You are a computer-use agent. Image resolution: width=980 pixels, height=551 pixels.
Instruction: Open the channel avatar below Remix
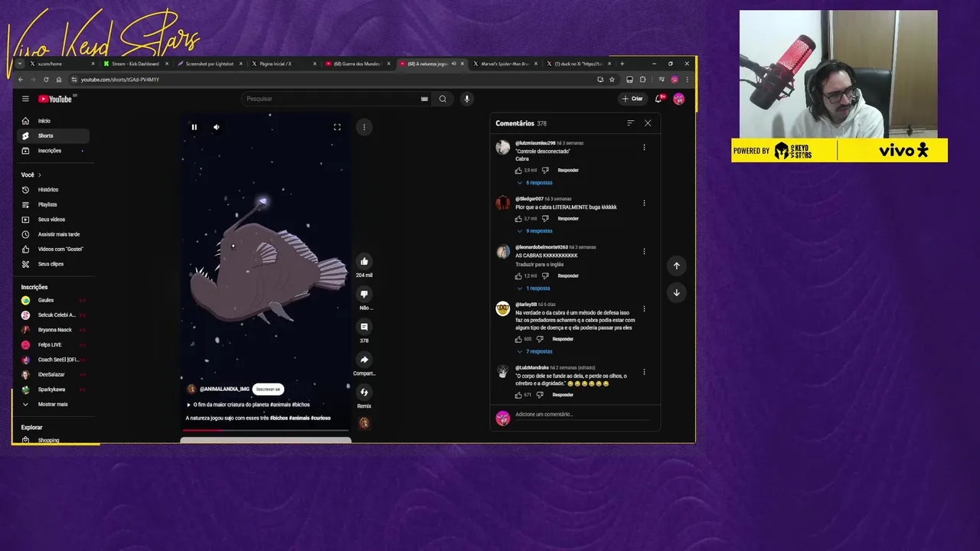364,422
